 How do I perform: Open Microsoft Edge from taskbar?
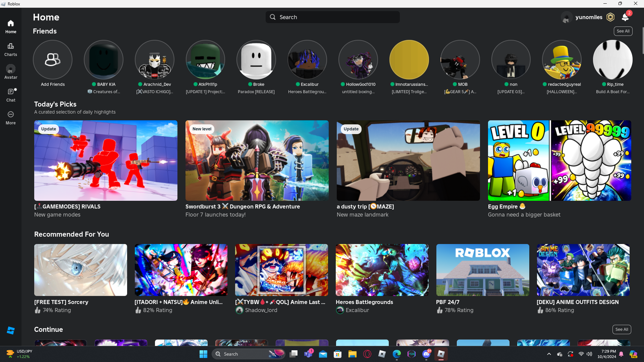click(397, 354)
